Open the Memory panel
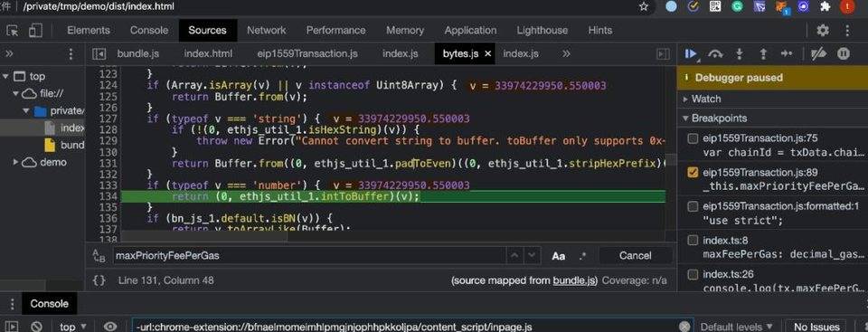This screenshot has height=332, width=868. [x=405, y=31]
